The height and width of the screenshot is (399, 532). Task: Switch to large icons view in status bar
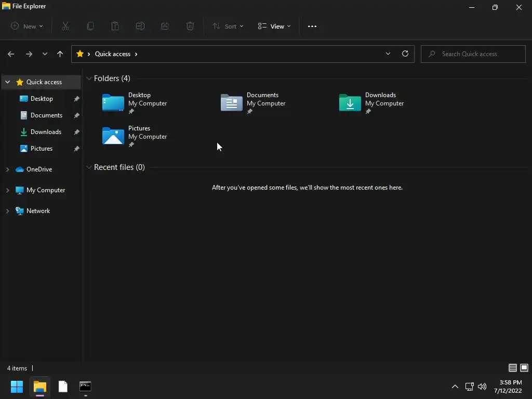524,368
